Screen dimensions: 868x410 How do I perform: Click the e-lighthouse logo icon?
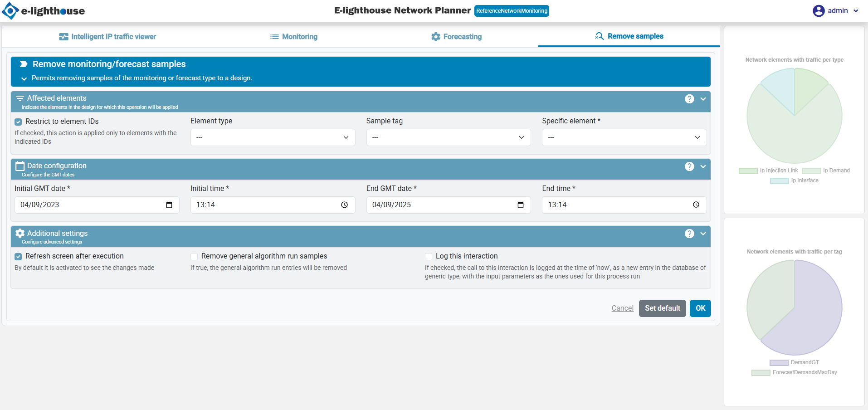[x=10, y=11]
